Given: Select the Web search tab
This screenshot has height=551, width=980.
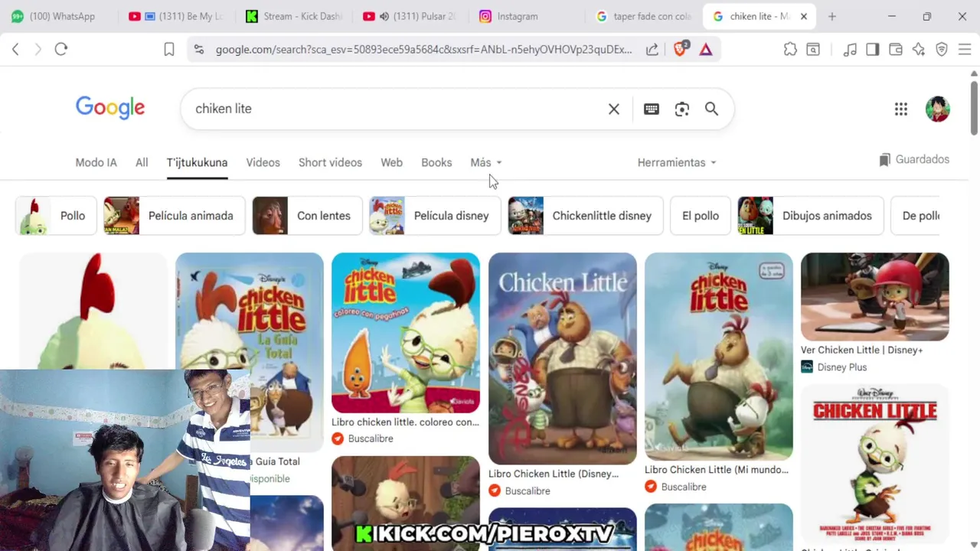Looking at the screenshot, I should coord(391,162).
